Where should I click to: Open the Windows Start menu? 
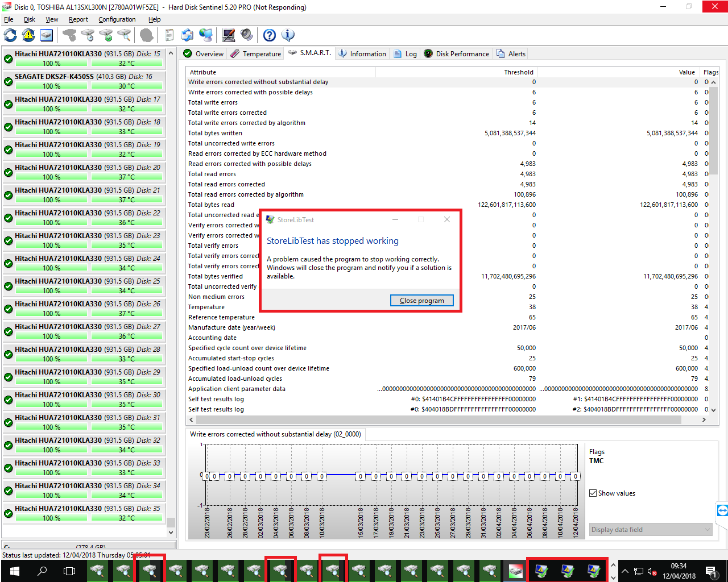coord(14,571)
